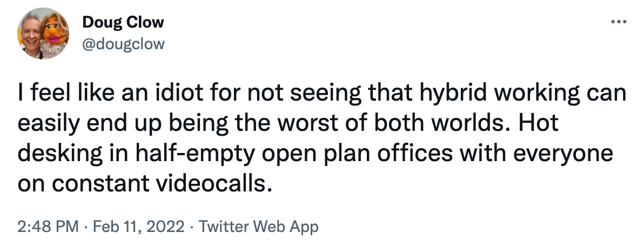This screenshot has width=644, height=252.
Task: Open the Twitter Web App source link
Action: point(259,226)
